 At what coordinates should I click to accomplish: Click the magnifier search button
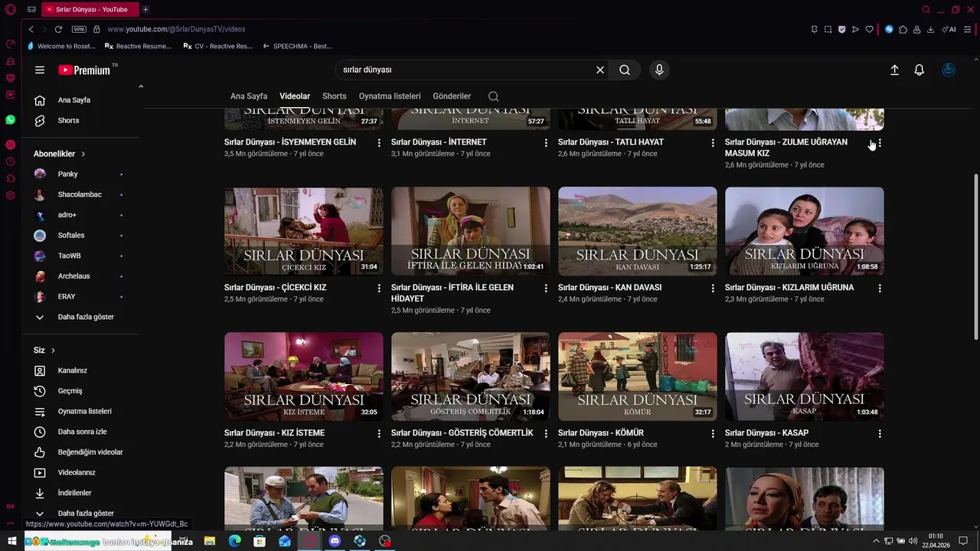pyautogui.click(x=625, y=70)
